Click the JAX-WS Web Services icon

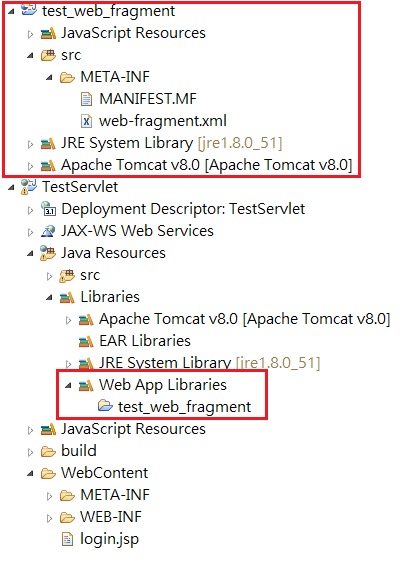click(48, 231)
